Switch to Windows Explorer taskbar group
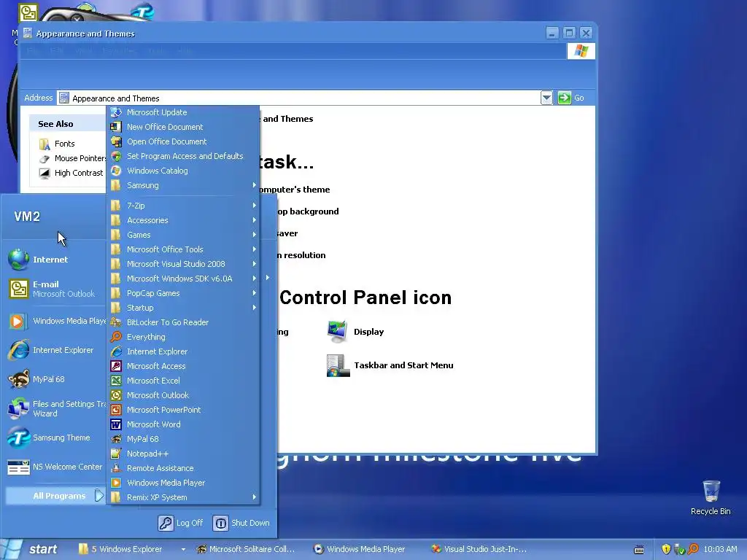The width and height of the screenshot is (747, 560). 131,549
